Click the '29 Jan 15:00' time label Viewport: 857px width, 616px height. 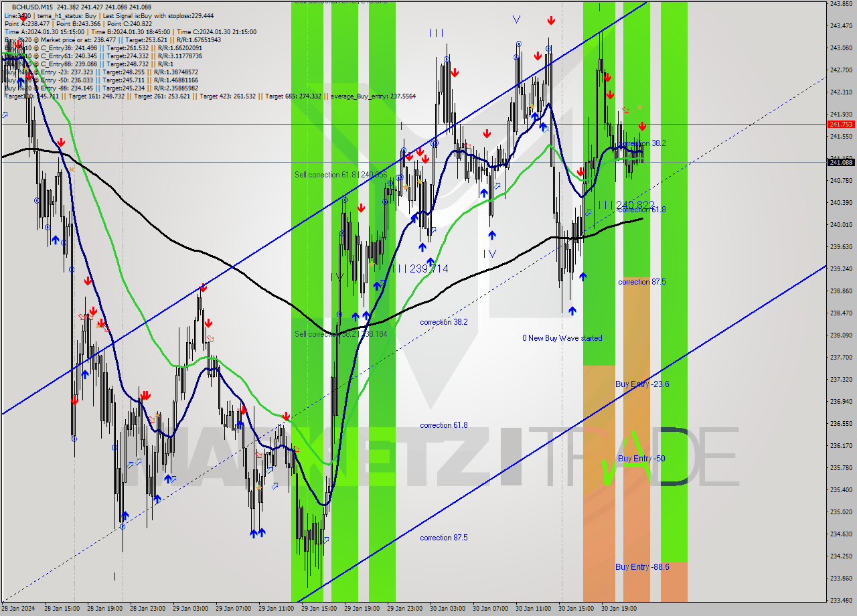[x=319, y=609]
